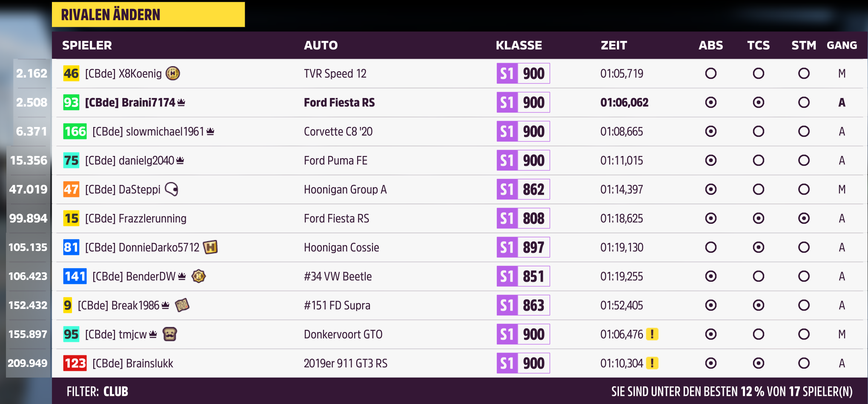868x404 pixels.
Task: Click the KLASSE column header to sort
Action: click(518, 45)
